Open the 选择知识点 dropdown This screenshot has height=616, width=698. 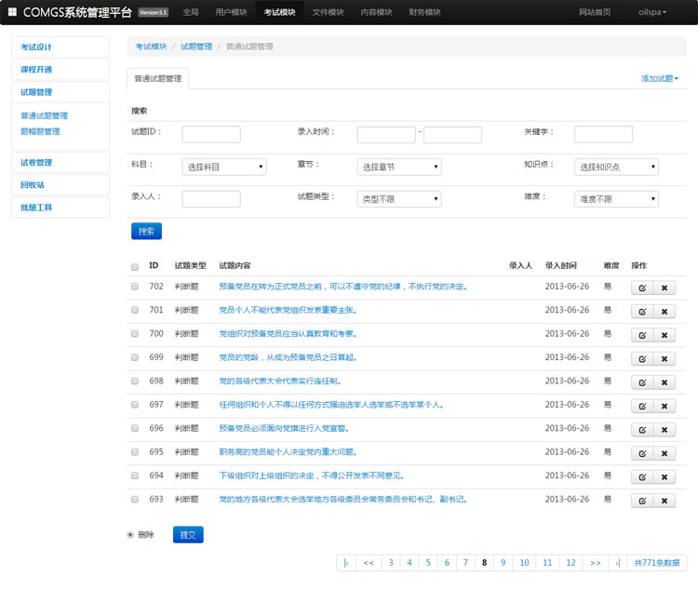[x=616, y=167]
